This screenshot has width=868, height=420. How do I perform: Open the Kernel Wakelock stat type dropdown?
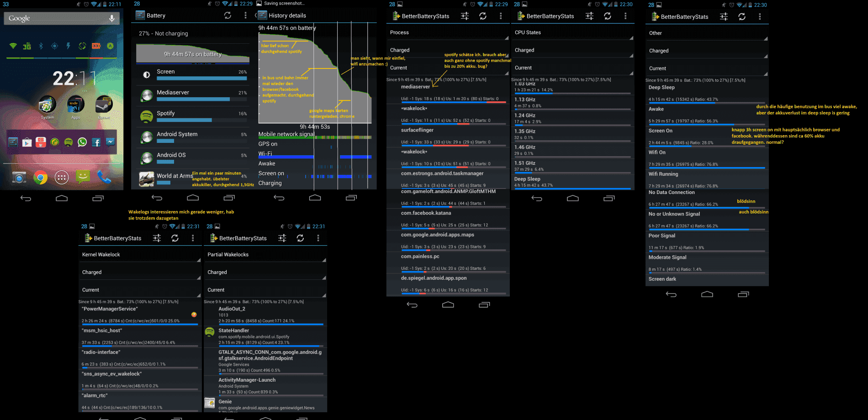click(140, 254)
